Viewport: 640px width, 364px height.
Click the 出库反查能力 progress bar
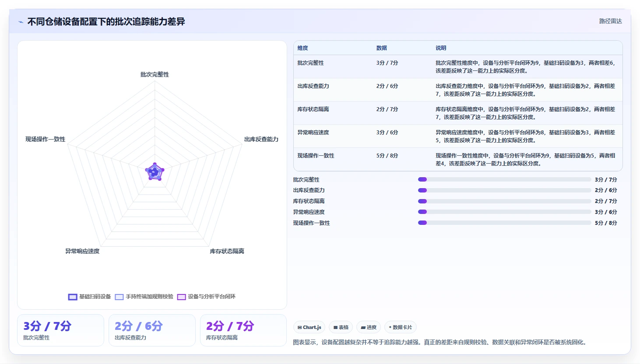coord(504,190)
